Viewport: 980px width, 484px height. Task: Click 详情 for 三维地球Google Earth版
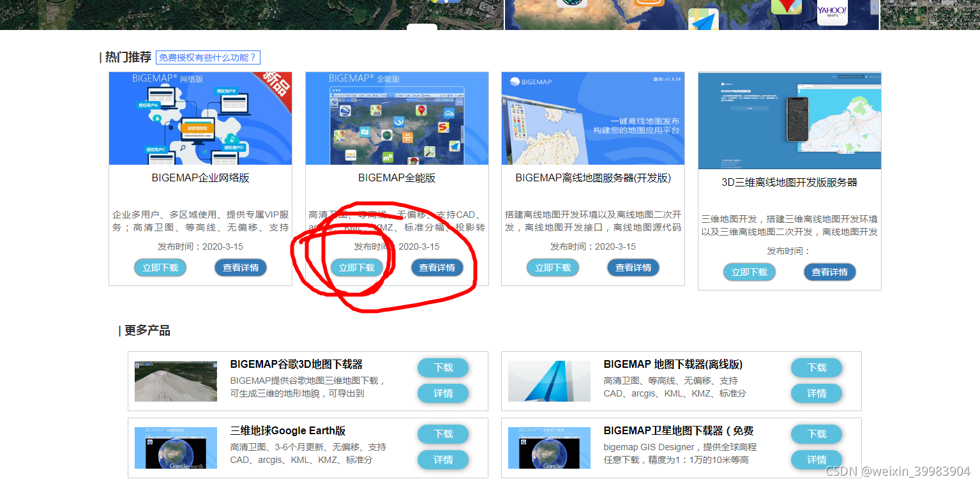[x=442, y=460]
